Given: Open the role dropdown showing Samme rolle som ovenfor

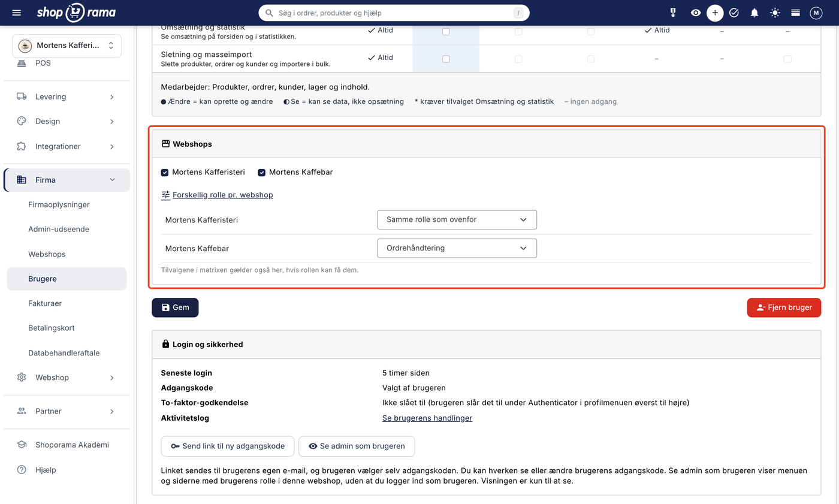Looking at the screenshot, I should pyautogui.click(x=457, y=220).
